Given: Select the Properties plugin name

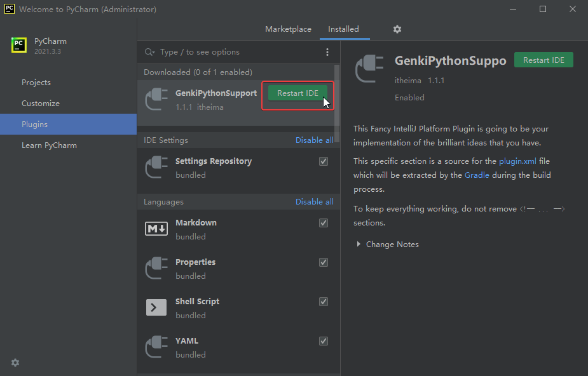Looking at the screenshot, I should click(x=195, y=262).
